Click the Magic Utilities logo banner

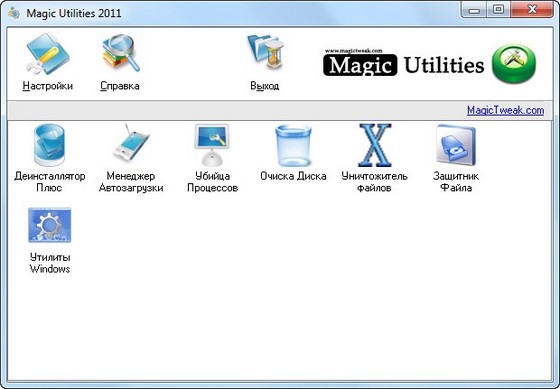(404, 63)
